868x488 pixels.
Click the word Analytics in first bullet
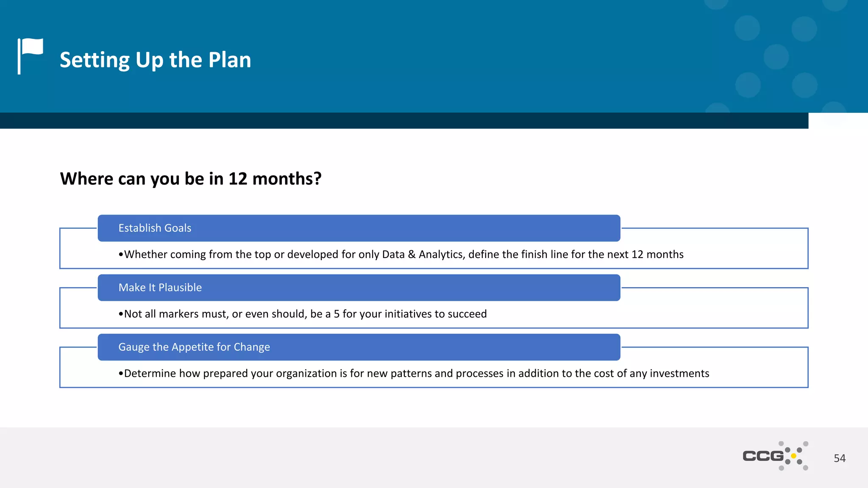[x=441, y=255]
